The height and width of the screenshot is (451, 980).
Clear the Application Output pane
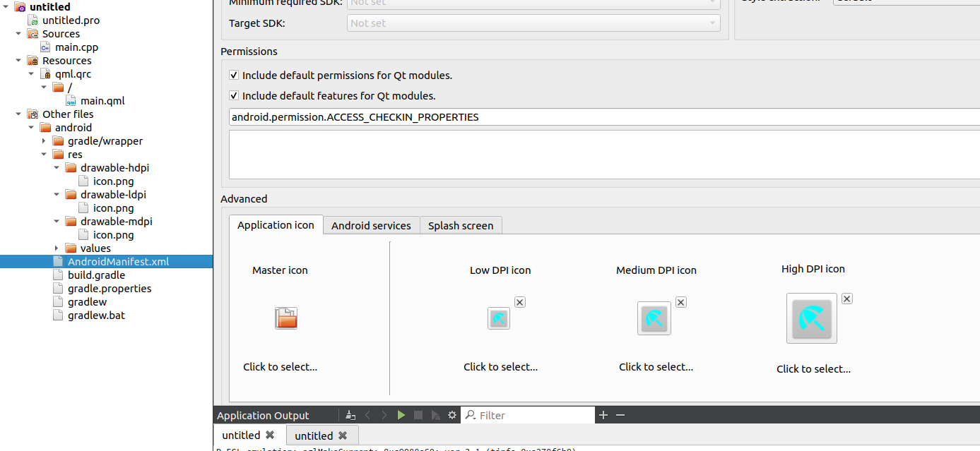pos(350,415)
